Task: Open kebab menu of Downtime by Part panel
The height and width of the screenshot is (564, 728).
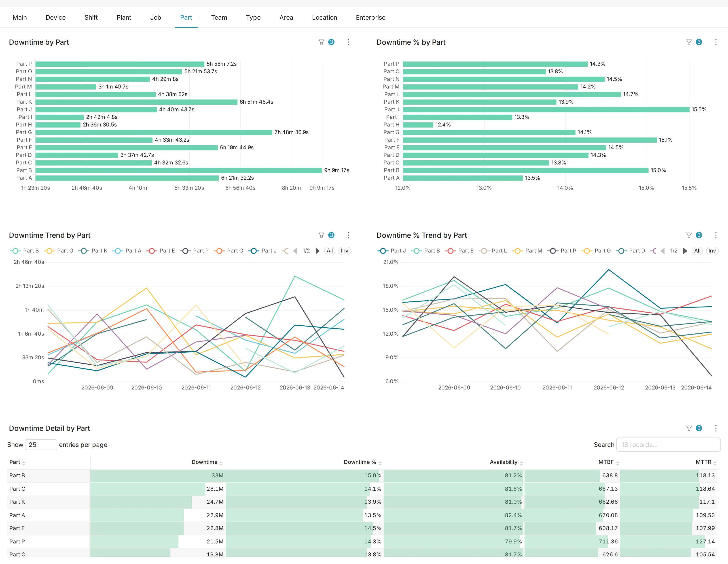Action: tap(348, 42)
